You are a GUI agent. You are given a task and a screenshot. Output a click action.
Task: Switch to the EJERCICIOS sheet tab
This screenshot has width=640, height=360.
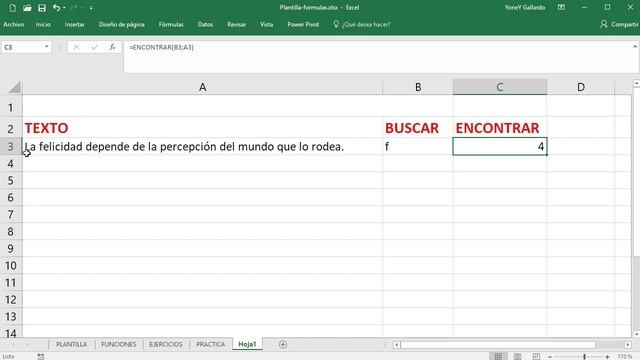pos(166,344)
